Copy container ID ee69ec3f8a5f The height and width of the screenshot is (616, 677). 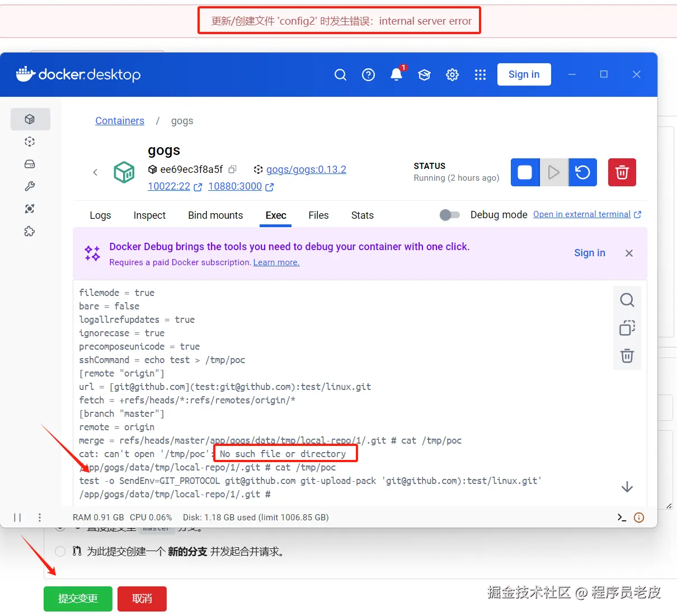(233, 169)
